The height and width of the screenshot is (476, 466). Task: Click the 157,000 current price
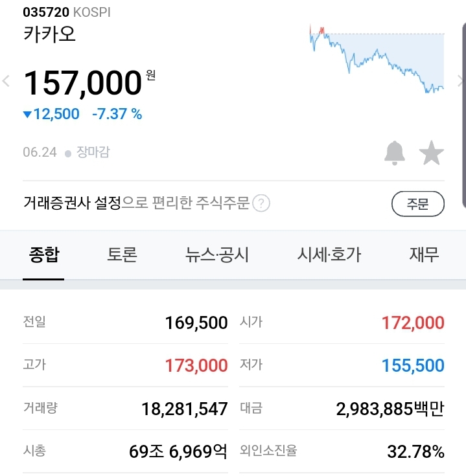tap(83, 84)
